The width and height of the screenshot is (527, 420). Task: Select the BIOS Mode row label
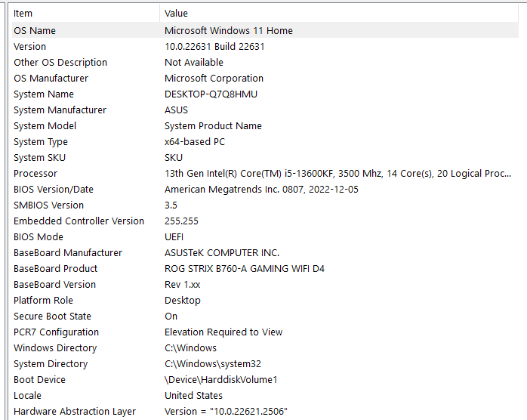click(x=39, y=236)
